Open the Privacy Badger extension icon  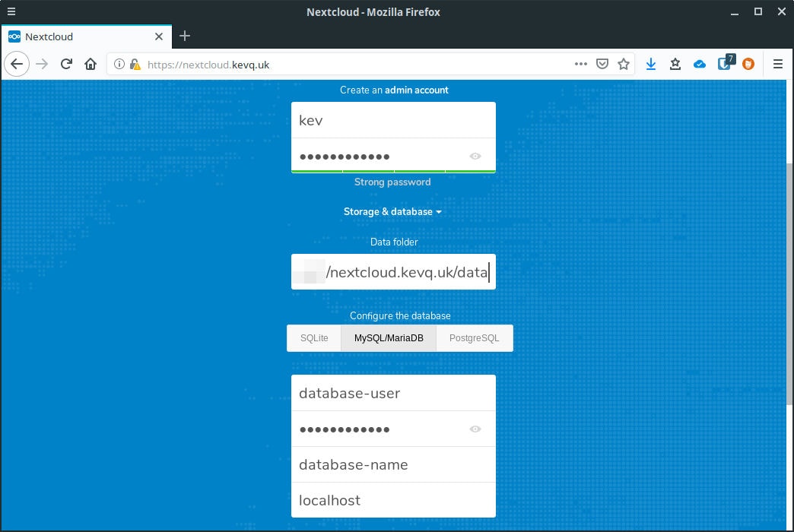[748, 64]
